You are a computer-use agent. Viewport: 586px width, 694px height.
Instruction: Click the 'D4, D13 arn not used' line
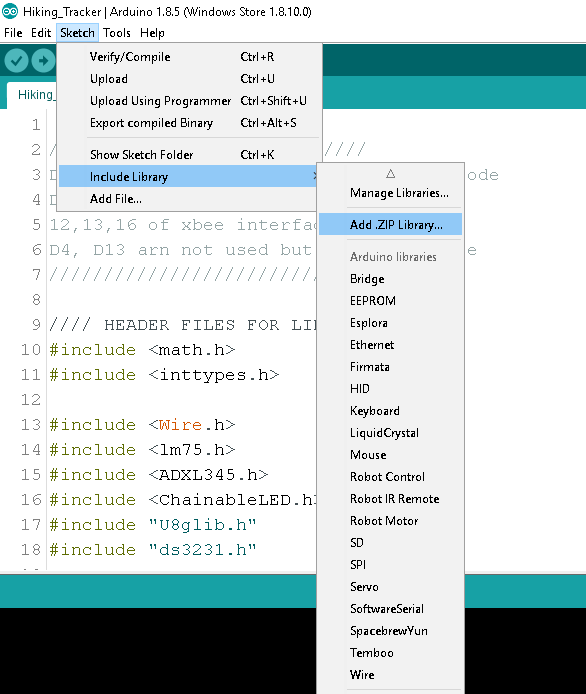181,251
